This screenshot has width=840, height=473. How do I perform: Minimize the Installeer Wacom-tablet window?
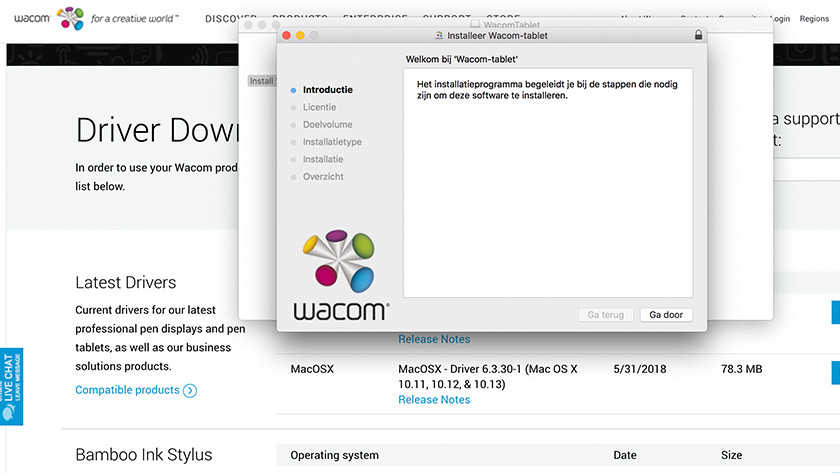(x=301, y=35)
